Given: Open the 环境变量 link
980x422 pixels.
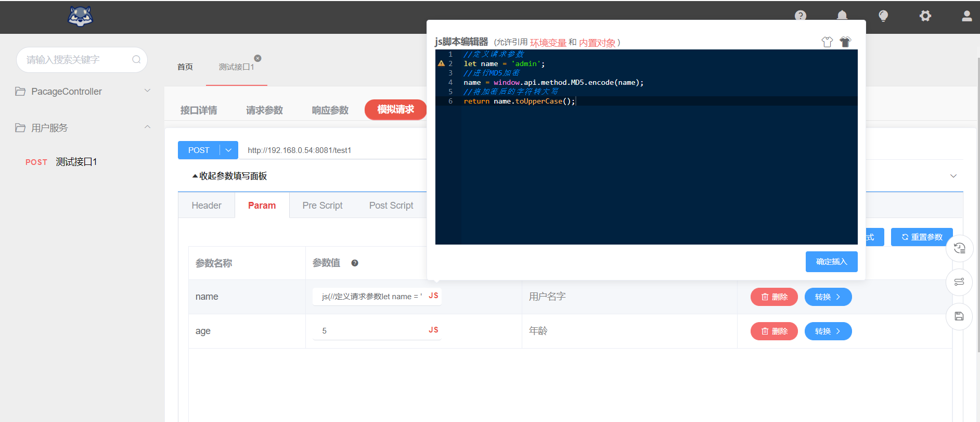Looking at the screenshot, I should [548, 43].
